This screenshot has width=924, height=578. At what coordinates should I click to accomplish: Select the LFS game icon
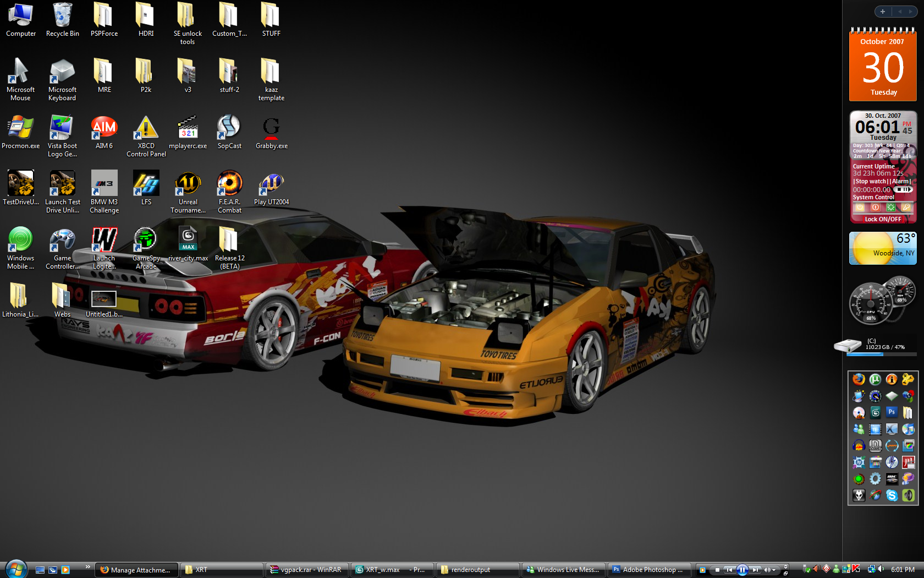tap(146, 188)
